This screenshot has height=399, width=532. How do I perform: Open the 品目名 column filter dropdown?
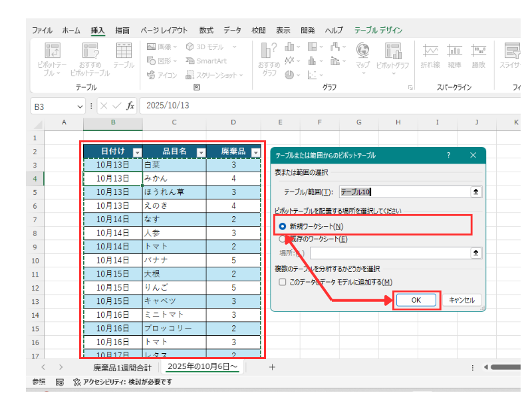tap(200, 152)
